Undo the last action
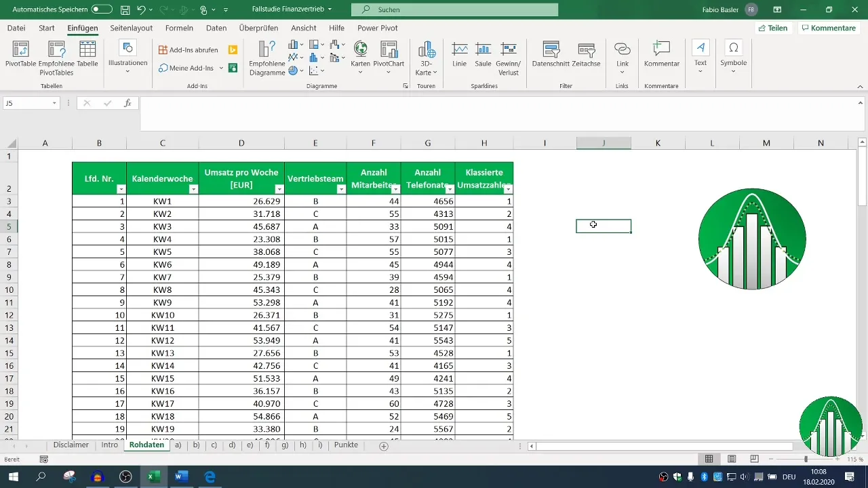The image size is (868, 488). point(141,10)
